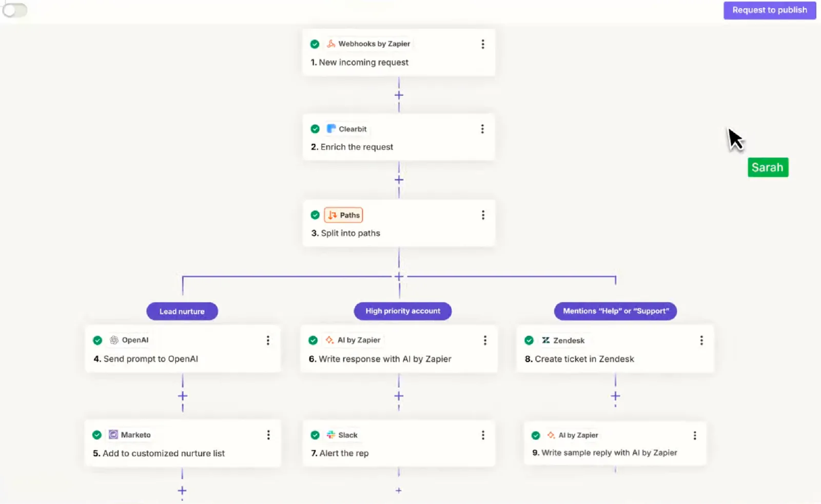The height and width of the screenshot is (504, 821).
Task: Open step 2 Enrich the request card
Action: coord(399,137)
